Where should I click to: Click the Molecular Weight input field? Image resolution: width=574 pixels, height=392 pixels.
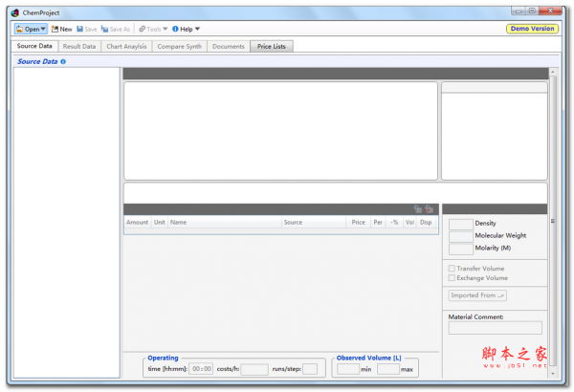[461, 236]
